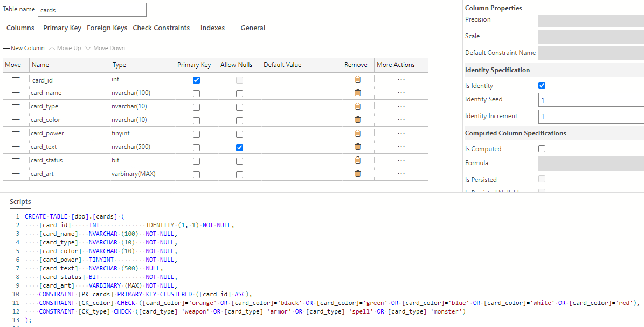The image size is (644, 327).
Task: Click the move handle of card_power row
Action: coord(16,132)
